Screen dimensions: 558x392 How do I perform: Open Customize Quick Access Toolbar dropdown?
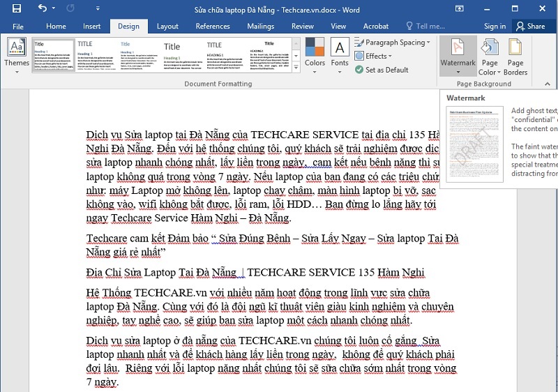coord(98,8)
